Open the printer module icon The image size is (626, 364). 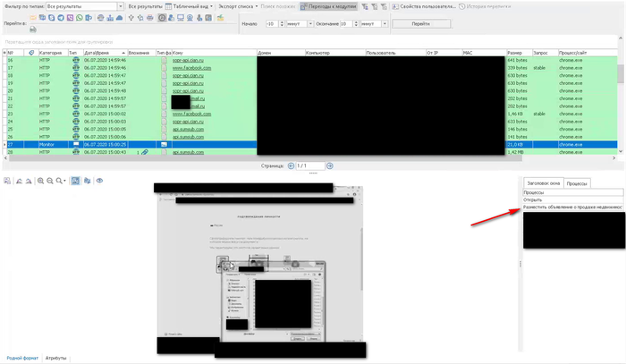click(x=149, y=18)
